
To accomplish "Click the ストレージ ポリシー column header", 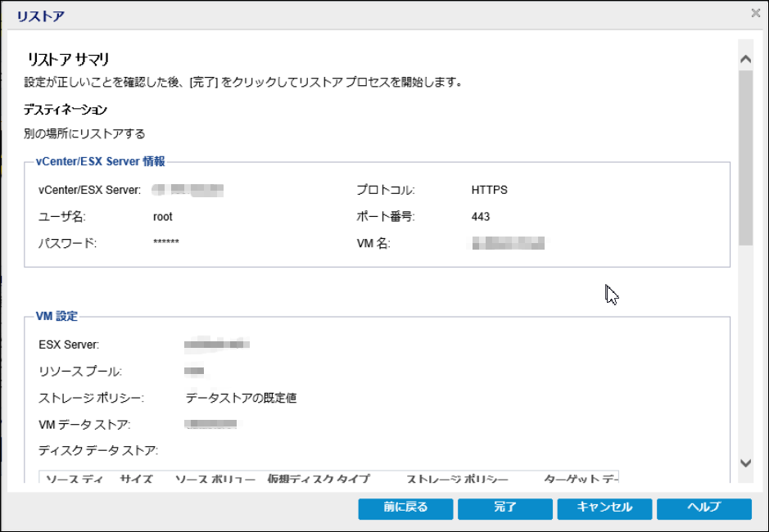I will tap(458, 479).
